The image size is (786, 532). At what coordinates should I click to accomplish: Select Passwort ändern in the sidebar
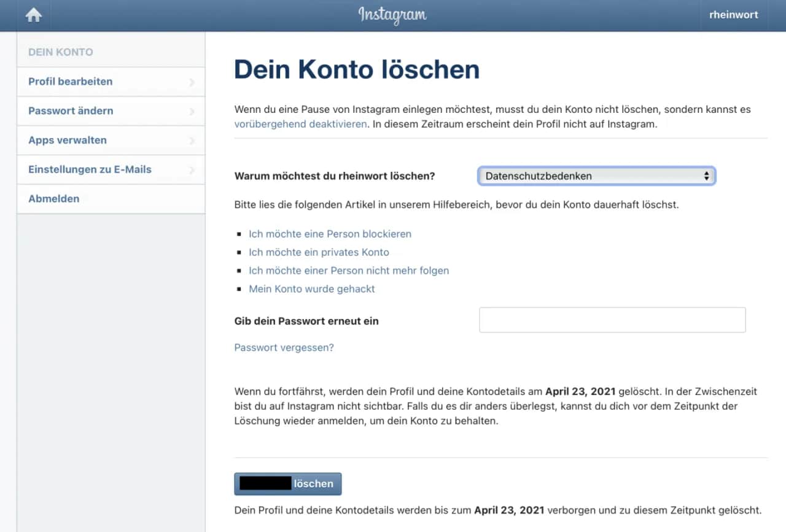pyautogui.click(x=70, y=110)
